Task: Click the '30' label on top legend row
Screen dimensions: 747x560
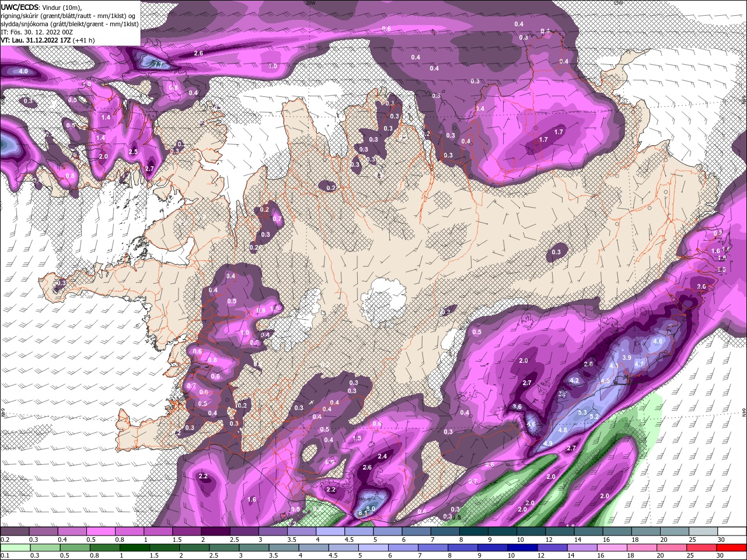Action: (721, 540)
